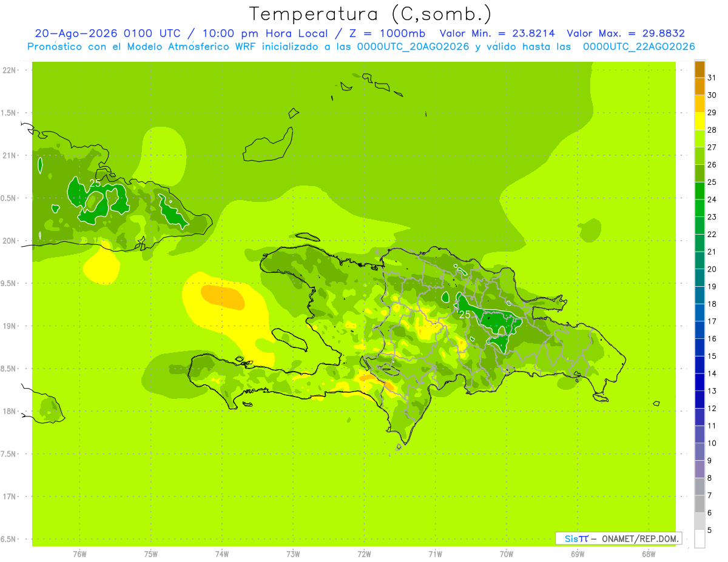Click the '71W' longitude label
The image size is (728, 562).
pos(435,554)
